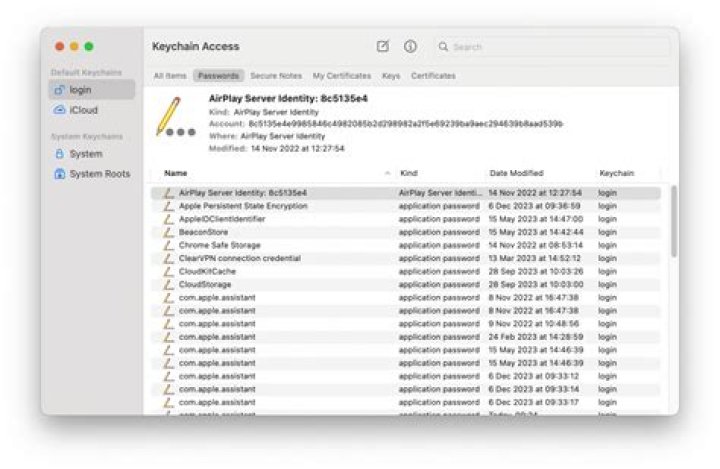Click the Account hash value in details
720x469 pixels.
pyautogui.click(x=405, y=124)
